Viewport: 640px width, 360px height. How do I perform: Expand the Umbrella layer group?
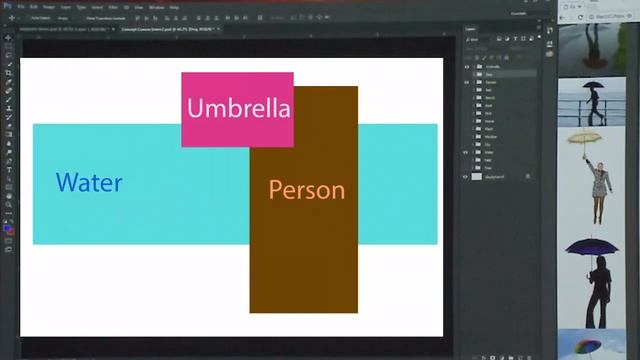click(474, 67)
